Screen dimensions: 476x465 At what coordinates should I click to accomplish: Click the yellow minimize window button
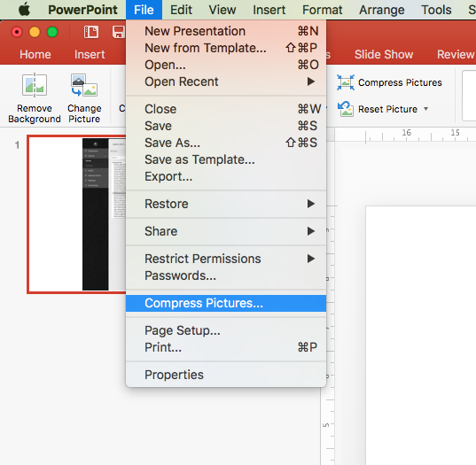(35, 32)
